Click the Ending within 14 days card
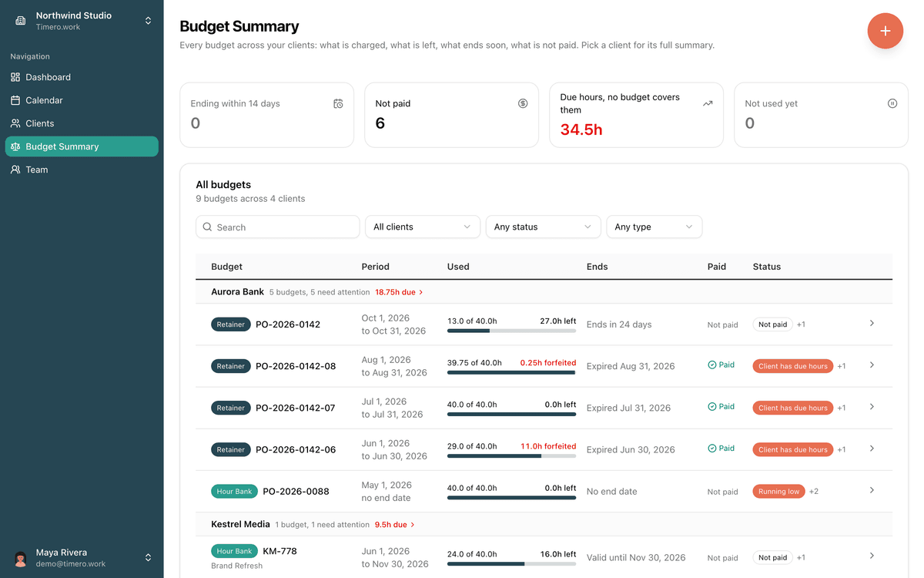 pos(266,115)
